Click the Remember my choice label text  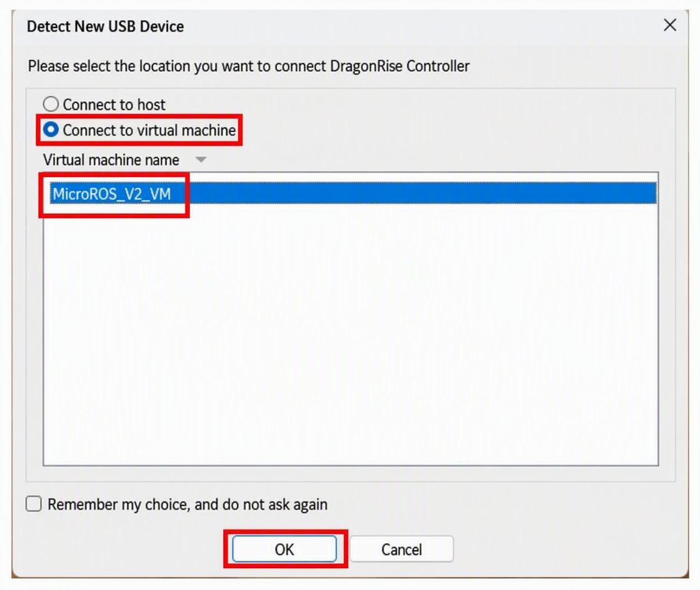[187, 504]
